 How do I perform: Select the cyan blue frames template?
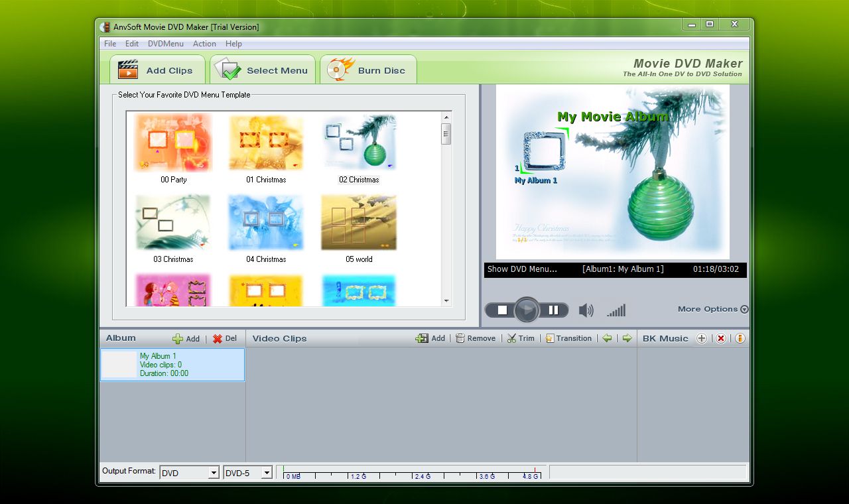[359, 290]
